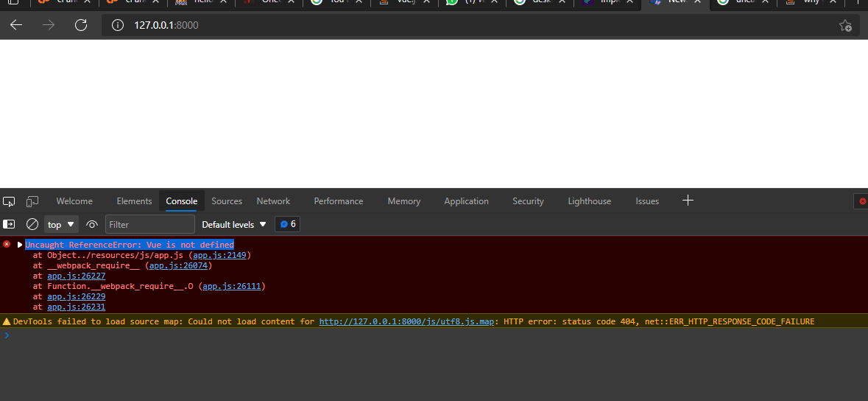Create a live expression with eye icon
Image resolution: width=868 pixels, height=401 pixels.
pyautogui.click(x=92, y=225)
